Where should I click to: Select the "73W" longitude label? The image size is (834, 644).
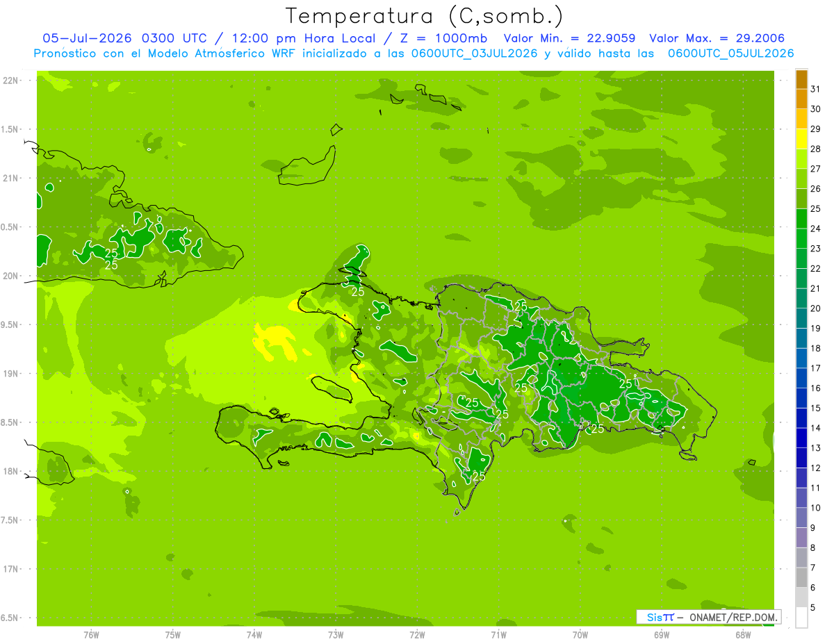click(336, 635)
